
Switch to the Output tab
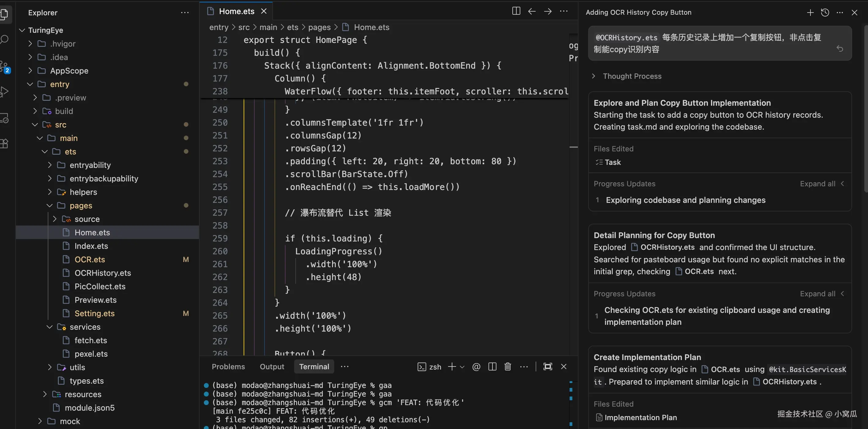(271, 366)
